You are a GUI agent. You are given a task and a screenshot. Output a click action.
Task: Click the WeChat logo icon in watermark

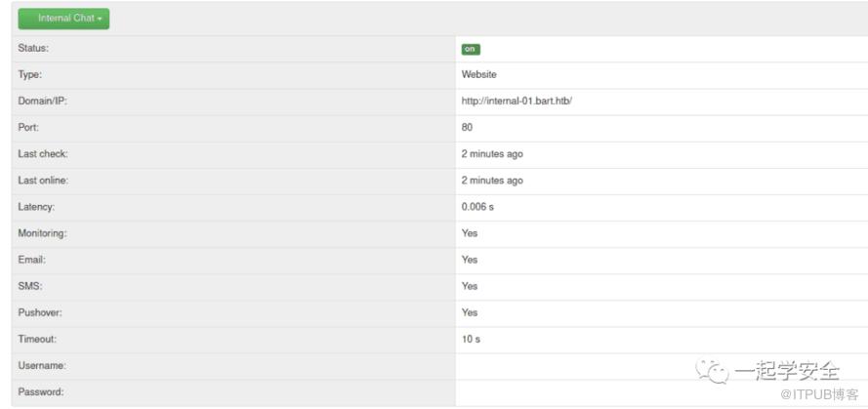(x=712, y=371)
